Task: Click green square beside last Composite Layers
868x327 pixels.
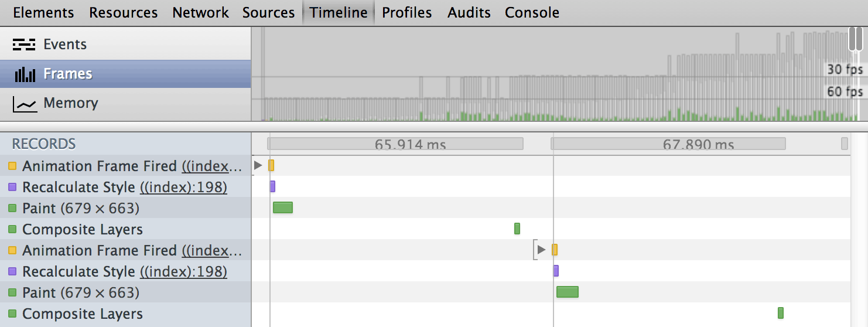Action: click(12, 314)
